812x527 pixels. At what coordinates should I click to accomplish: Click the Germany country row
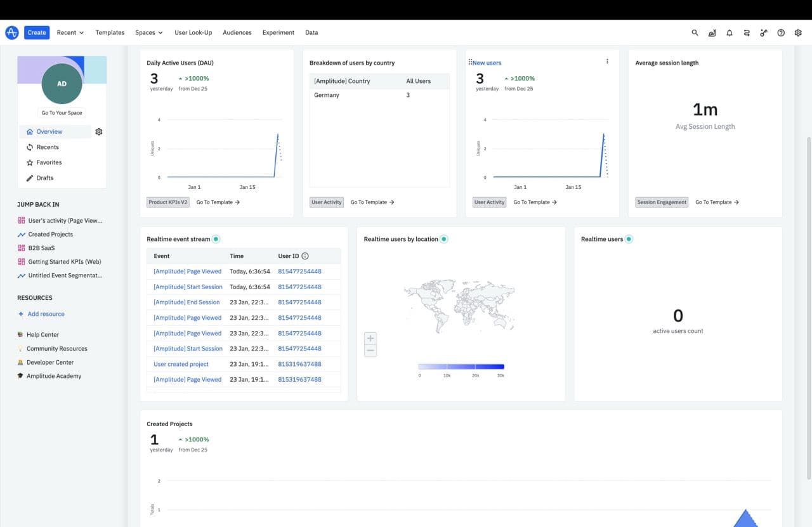coord(379,95)
